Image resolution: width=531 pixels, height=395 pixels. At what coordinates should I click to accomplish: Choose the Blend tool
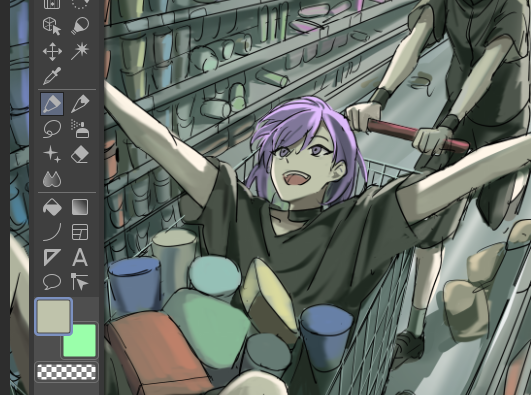pos(52,179)
